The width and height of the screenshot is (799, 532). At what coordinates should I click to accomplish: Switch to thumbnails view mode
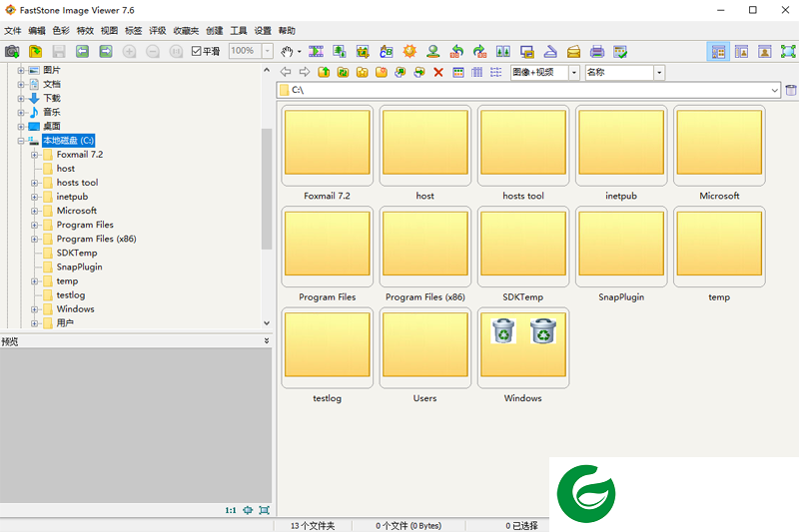pos(458,72)
